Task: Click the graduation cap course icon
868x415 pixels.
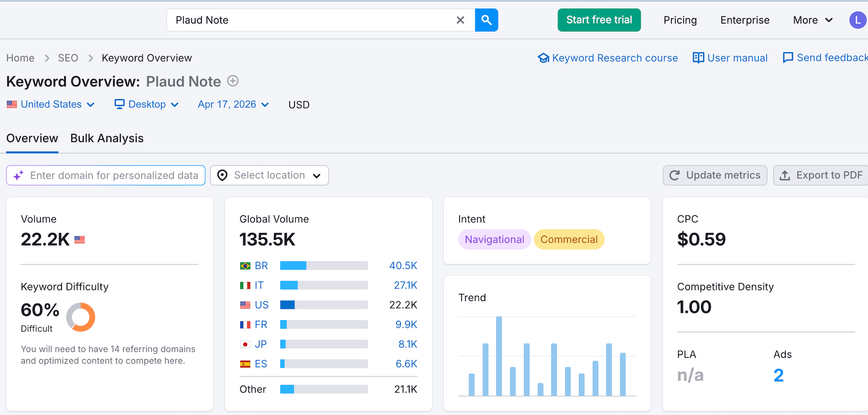Action: click(543, 58)
